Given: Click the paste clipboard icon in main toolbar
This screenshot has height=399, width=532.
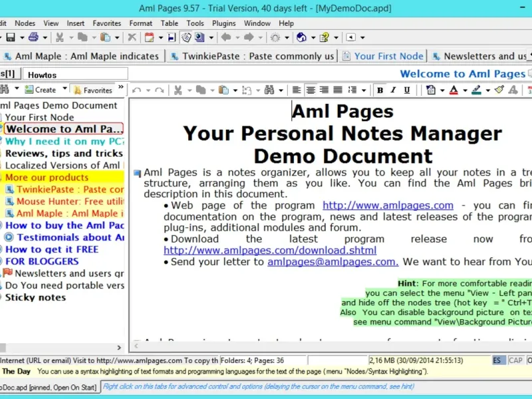Looking at the screenshot, I should click(x=106, y=37).
